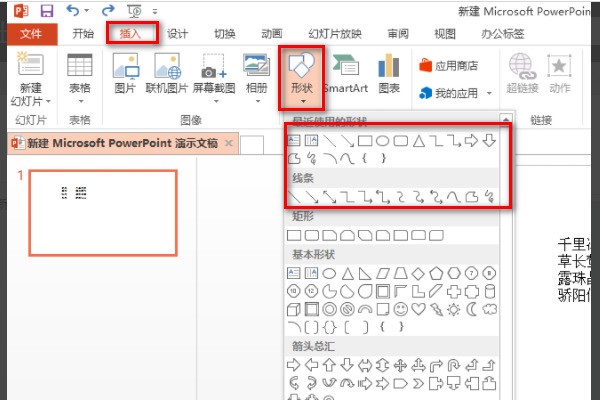Open a new document tab beside the file tab
Image resolution: width=600 pixels, height=400 pixels.
[x=252, y=144]
